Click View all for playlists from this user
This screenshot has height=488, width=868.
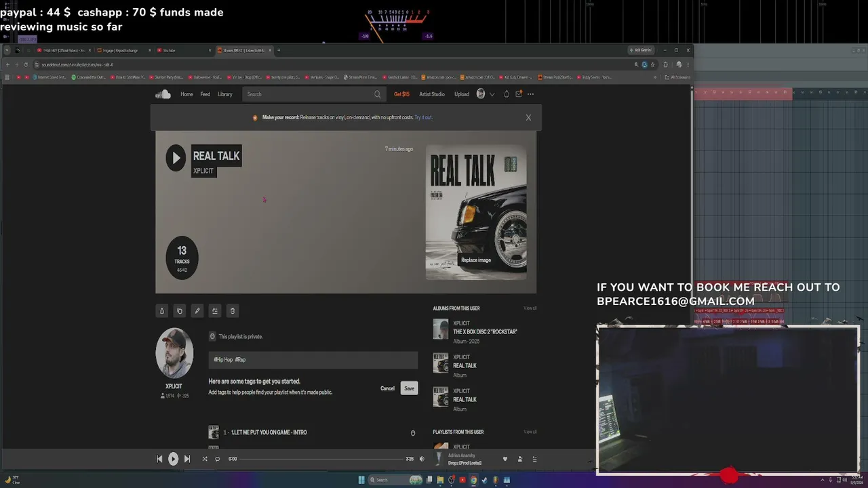(530, 432)
